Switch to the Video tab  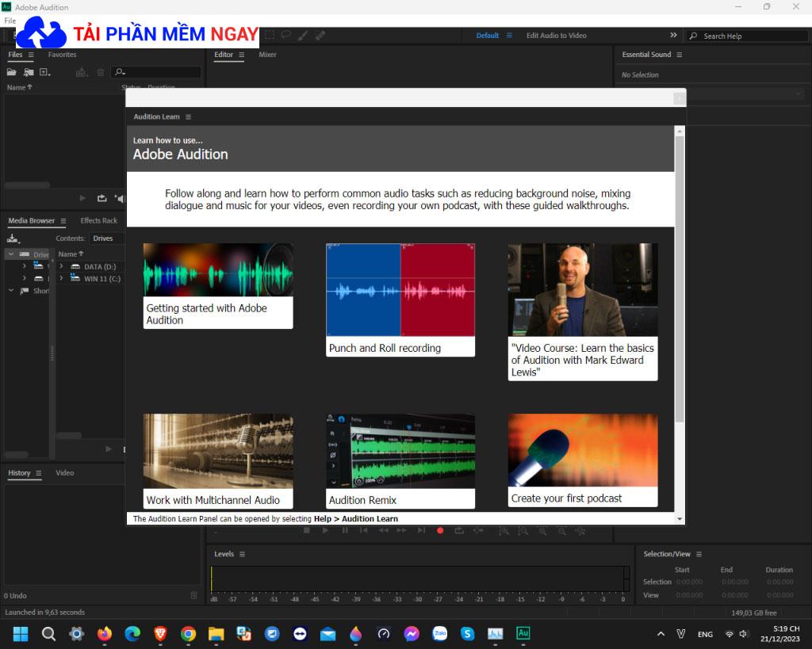65,473
